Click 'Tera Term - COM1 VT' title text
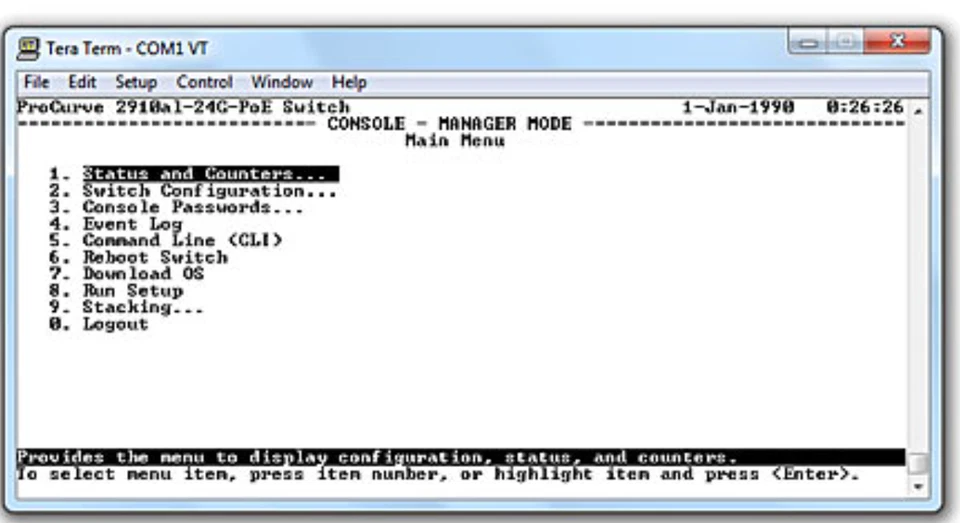960x523 pixels. (127, 48)
